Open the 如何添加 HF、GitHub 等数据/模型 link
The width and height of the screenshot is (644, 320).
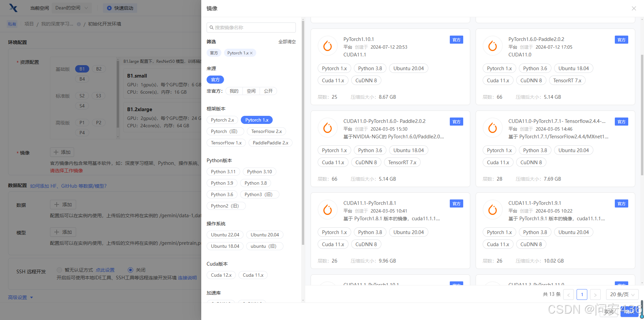click(68, 186)
